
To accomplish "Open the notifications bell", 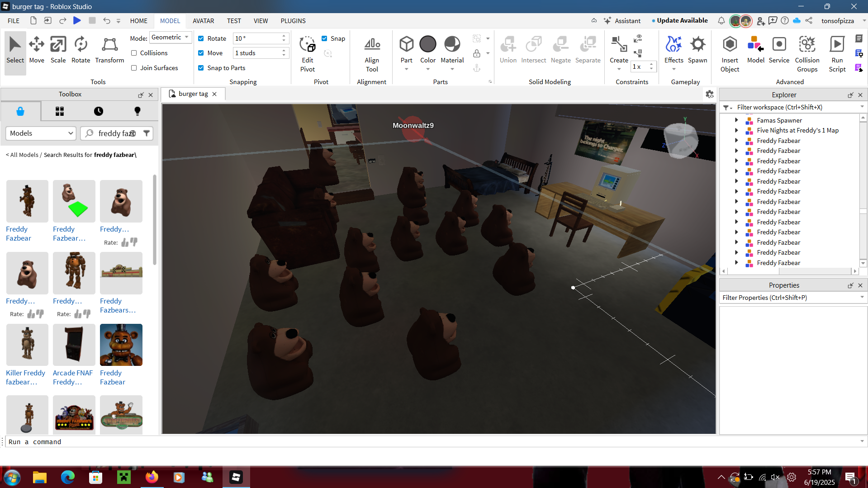I will point(721,21).
